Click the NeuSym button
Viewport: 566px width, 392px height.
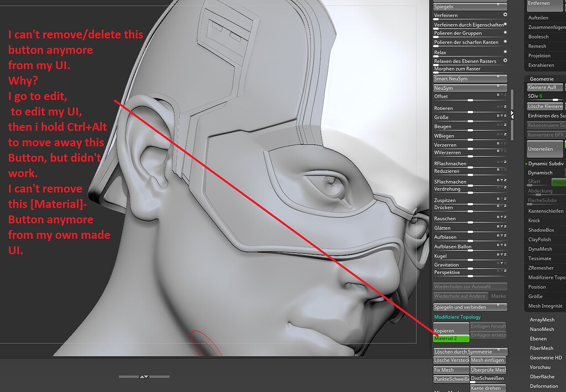point(469,87)
